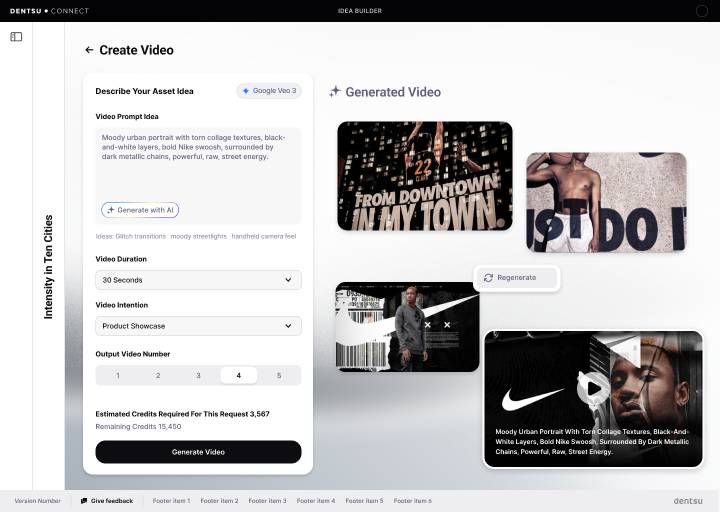Click the Google Veo 3 model badge

tap(269, 91)
